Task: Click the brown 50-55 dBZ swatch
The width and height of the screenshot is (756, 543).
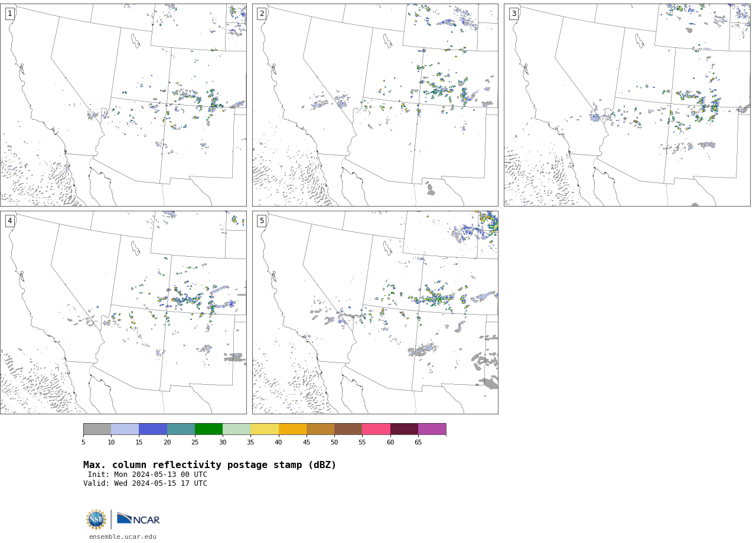Action: point(348,429)
